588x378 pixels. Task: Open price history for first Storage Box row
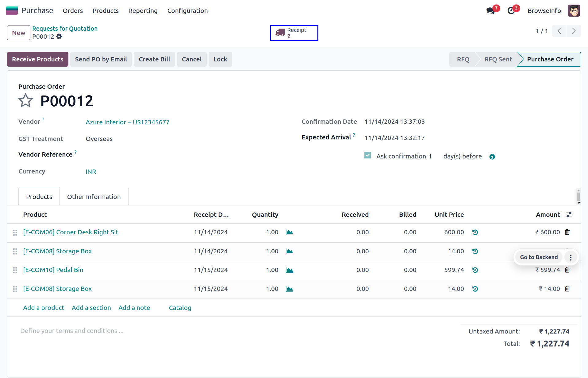(x=475, y=251)
